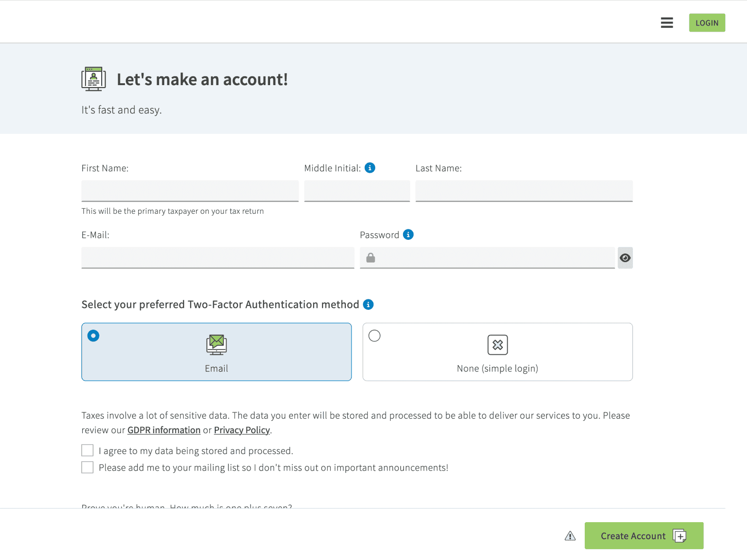Screen dimensions: 747x560
Task: Click the First Name input field
Action: tap(190, 191)
